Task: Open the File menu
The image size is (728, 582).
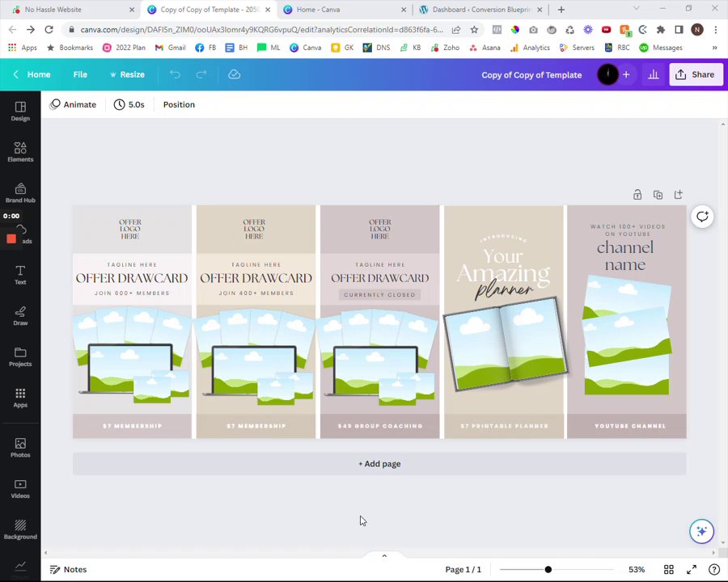Action: [80, 74]
